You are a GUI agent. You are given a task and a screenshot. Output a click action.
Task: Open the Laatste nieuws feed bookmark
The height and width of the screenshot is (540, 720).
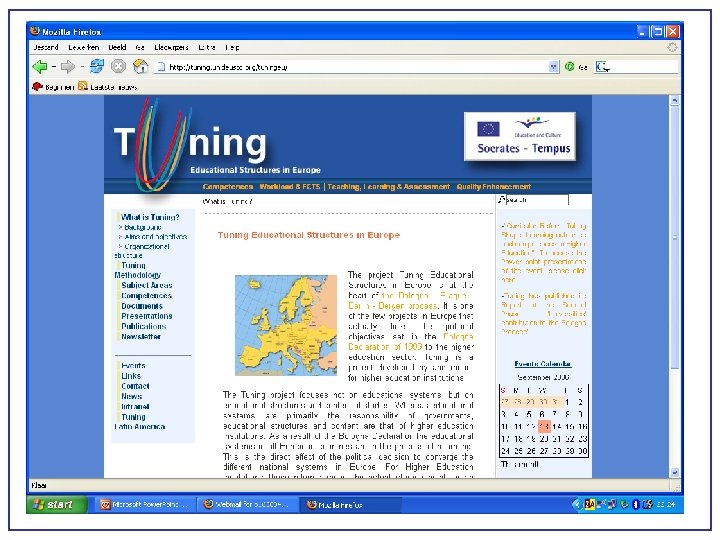[x=107, y=86]
